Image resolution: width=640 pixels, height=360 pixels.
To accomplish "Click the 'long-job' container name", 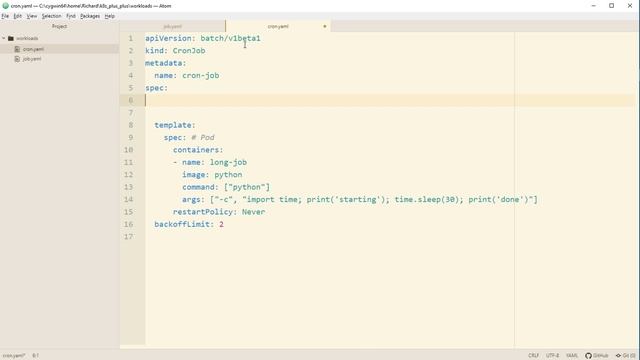I will coord(228,162).
